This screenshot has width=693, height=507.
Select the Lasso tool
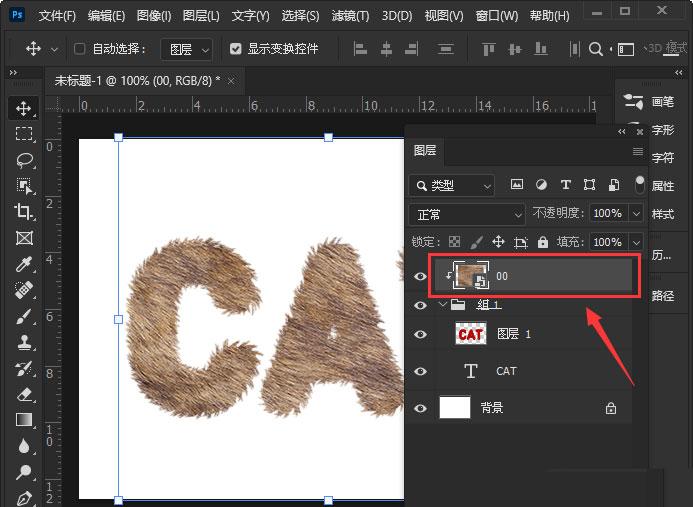[24, 160]
